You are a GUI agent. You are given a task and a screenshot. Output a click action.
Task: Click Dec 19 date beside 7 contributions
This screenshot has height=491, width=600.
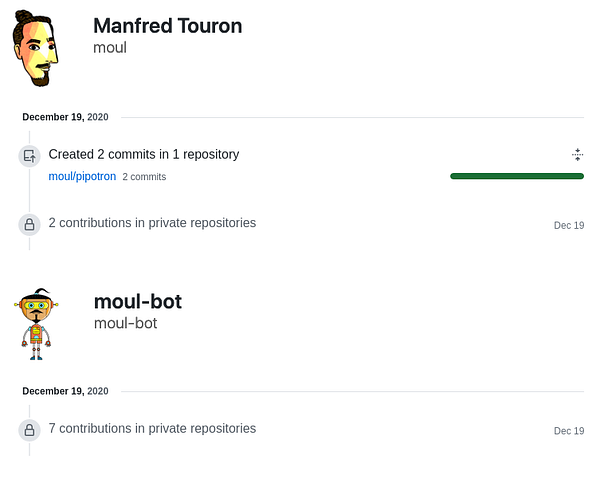[x=568, y=430]
